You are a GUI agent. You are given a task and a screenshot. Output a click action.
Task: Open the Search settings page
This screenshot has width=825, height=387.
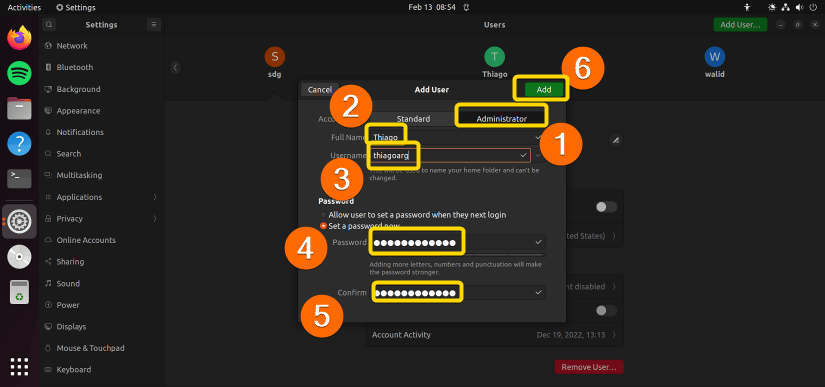[102, 154]
